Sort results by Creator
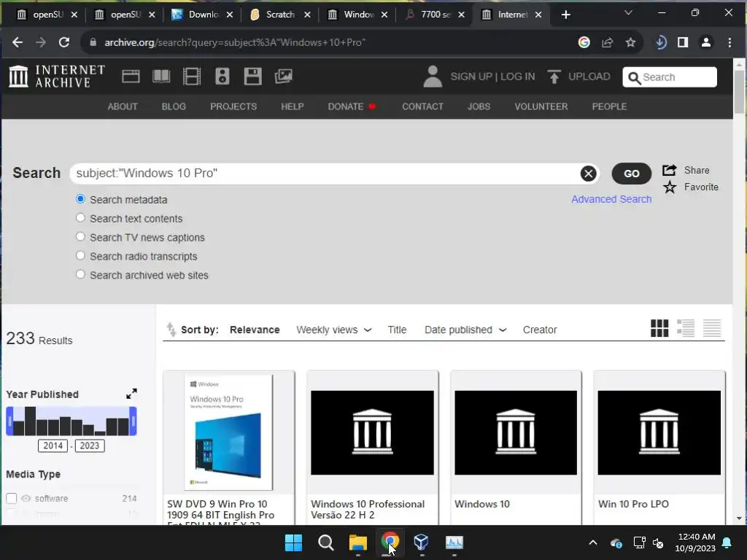This screenshot has height=560, width=747. [540, 330]
